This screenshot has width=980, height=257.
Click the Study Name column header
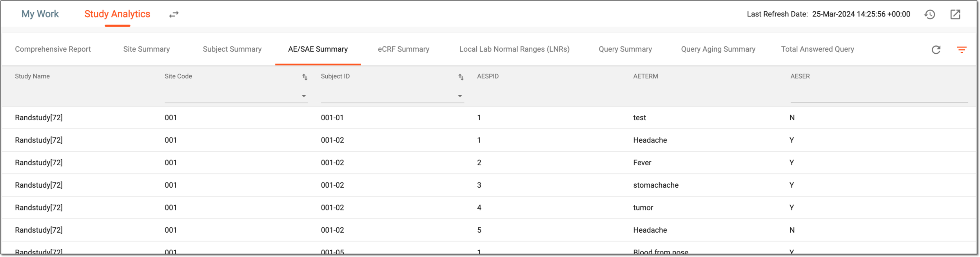click(x=32, y=76)
